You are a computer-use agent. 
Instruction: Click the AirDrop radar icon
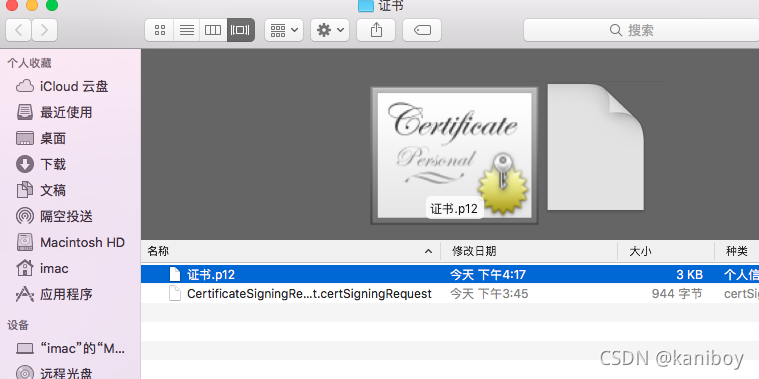(x=25, y=216)
